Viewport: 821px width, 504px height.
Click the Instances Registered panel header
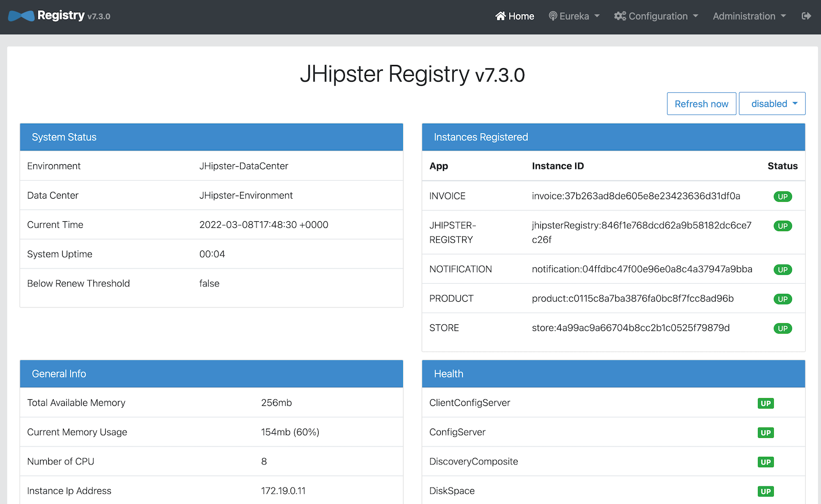tap(613, 137)
